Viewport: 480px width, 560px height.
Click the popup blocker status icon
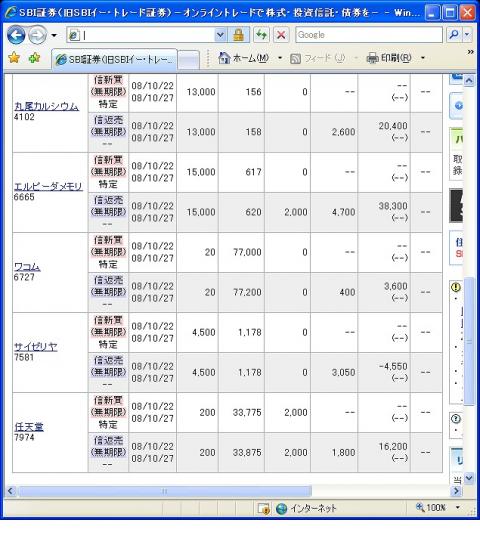pyautogui.click(x=264, y=508)
